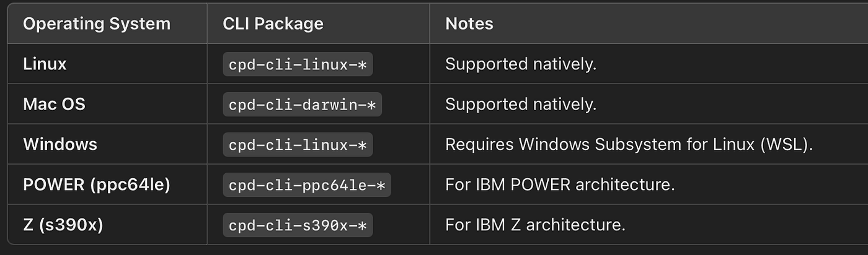
Task: Select the Linux row label
Action: [x=45, y=64]
